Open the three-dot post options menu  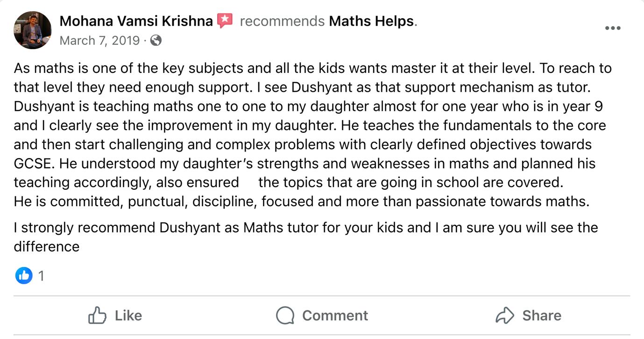pos(612,28)
